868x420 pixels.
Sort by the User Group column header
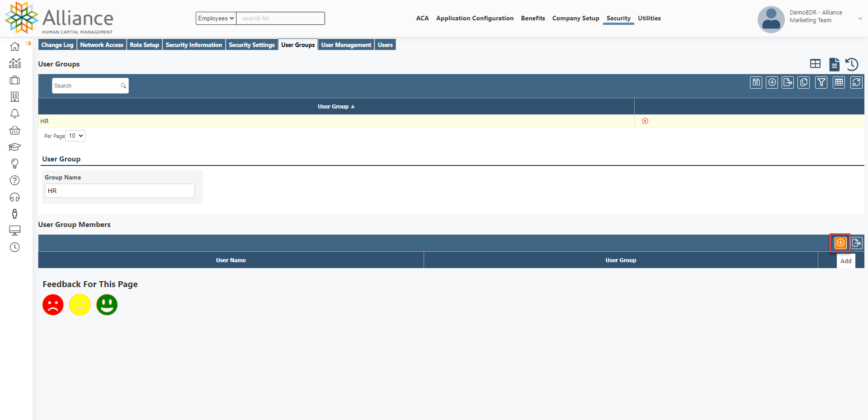pos(336,107)
